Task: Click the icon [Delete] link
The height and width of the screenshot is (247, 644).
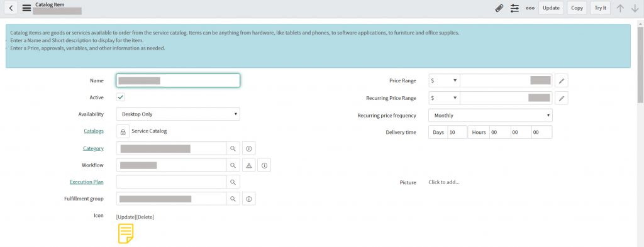Action: point(145,217)
